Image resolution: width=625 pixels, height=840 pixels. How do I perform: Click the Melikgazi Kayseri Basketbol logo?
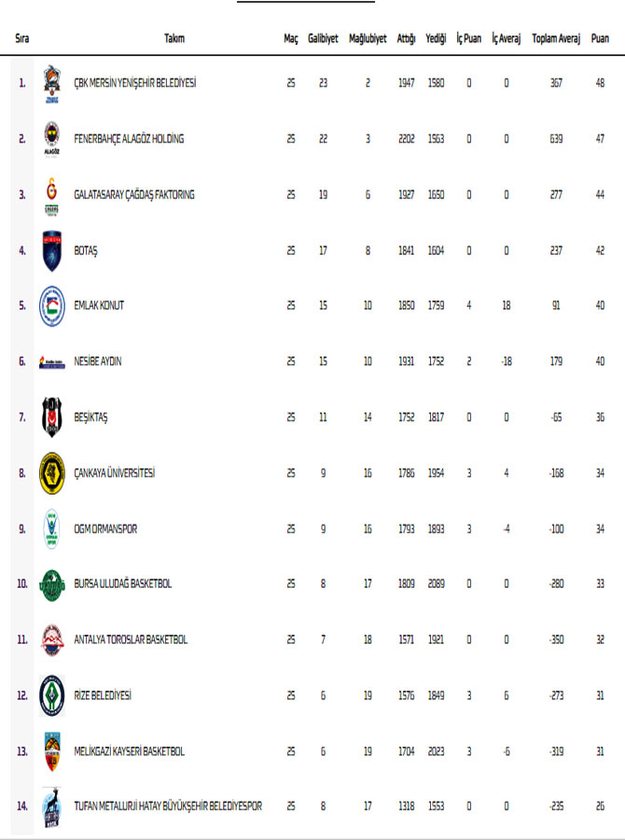tap(52, 751)
